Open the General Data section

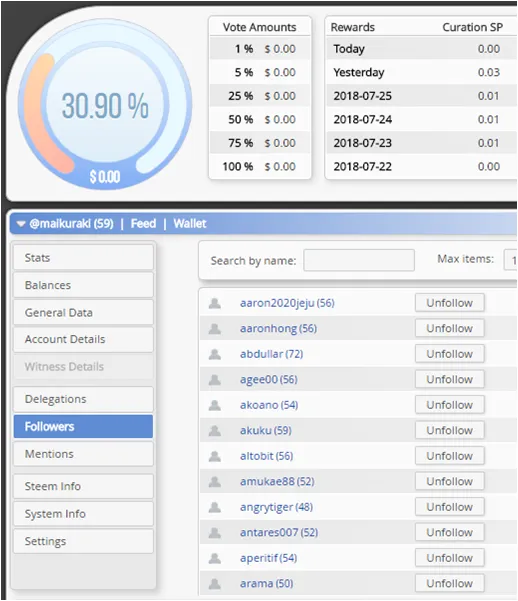[83, 312]
